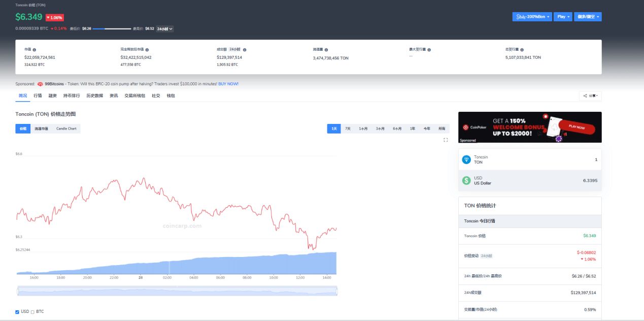644x321 pixels.
Task: Click the info icon next to 市值
Action: point(34,50)
